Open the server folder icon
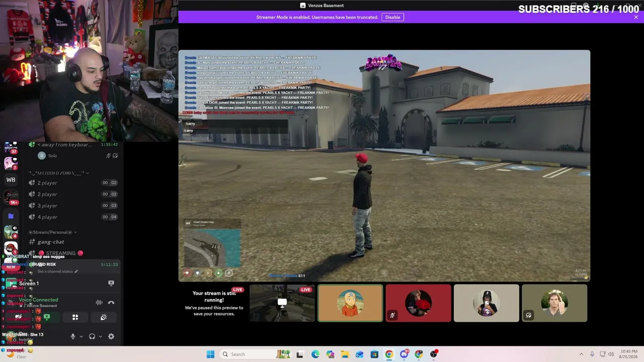 (x=11, y=216)
